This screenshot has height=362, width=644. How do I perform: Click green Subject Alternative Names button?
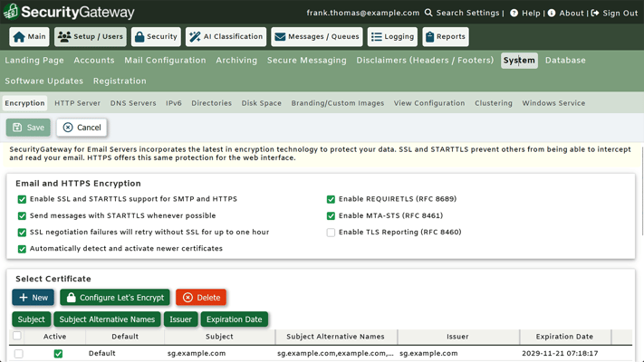point(107,319)
